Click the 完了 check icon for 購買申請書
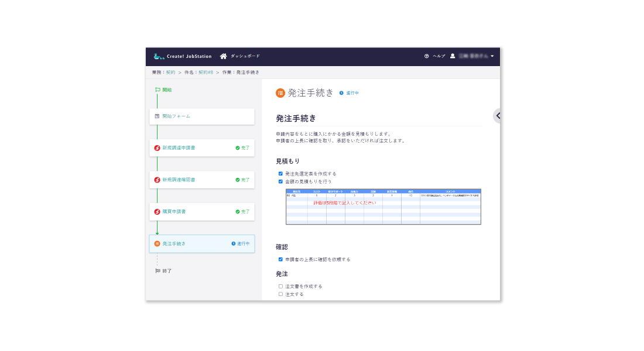This screenshot has width=644, height=351. click(237, 212)
